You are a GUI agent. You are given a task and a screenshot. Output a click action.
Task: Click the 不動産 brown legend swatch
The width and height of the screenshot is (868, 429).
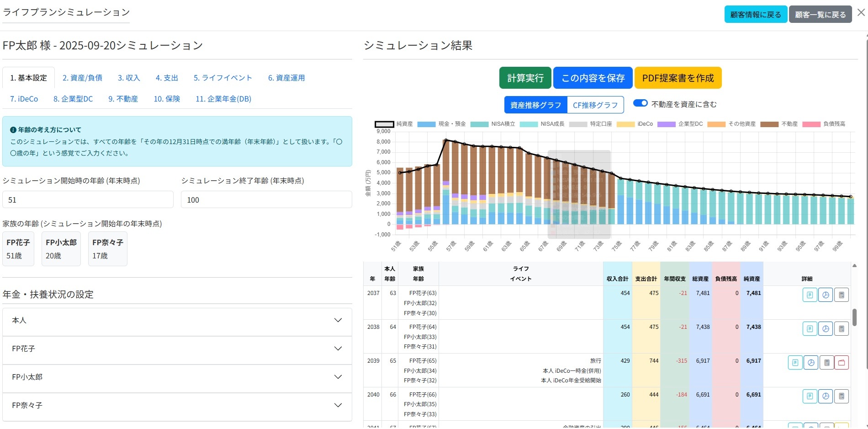coord(769,124)
